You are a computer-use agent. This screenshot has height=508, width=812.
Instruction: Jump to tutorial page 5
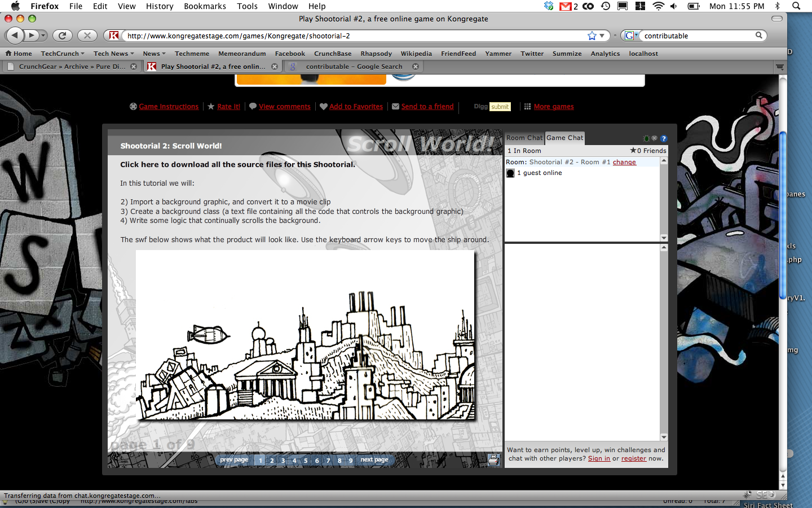306,461
